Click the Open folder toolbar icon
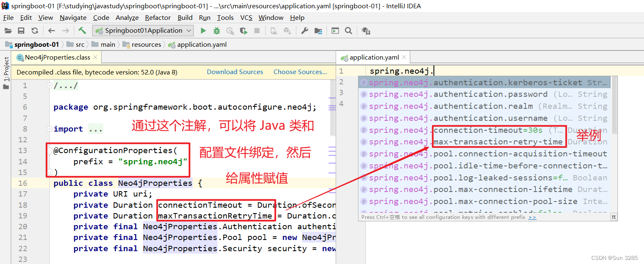Screen dimensions: 644x264 point(8,31)
